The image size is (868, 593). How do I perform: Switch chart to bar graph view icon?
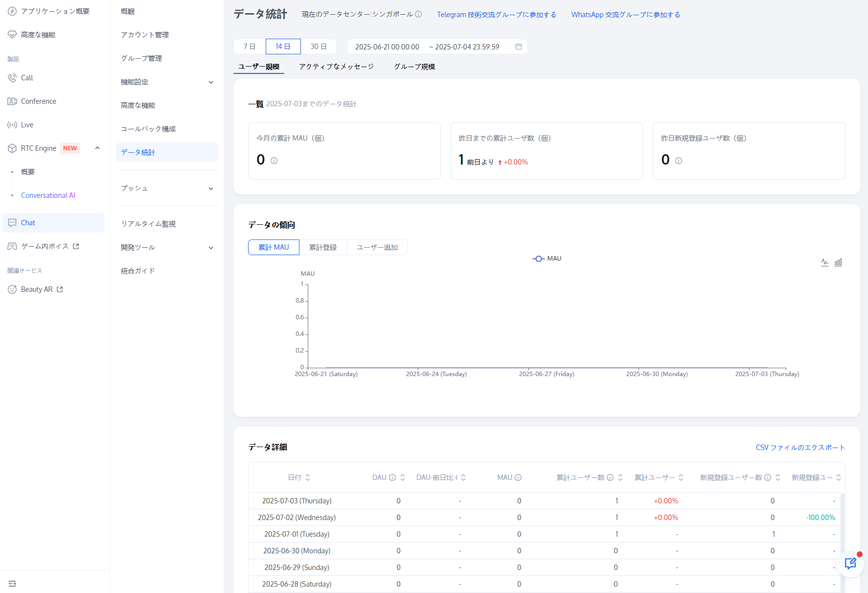(838, 262)
